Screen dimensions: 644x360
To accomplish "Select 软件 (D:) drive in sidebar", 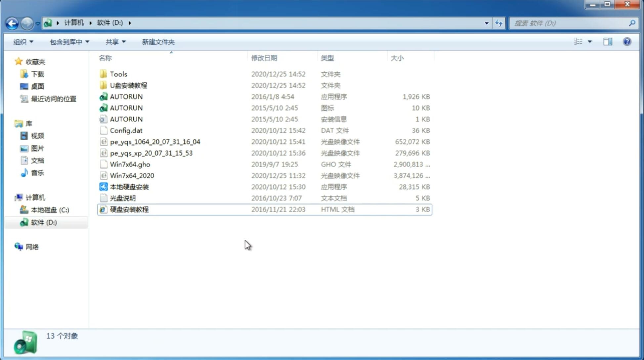I will coord(43,222).
